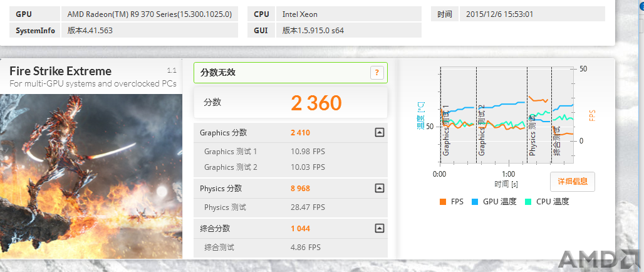Click the Fire Strike Extreme title
The image size is (644, 272).
tap(60, 71)
